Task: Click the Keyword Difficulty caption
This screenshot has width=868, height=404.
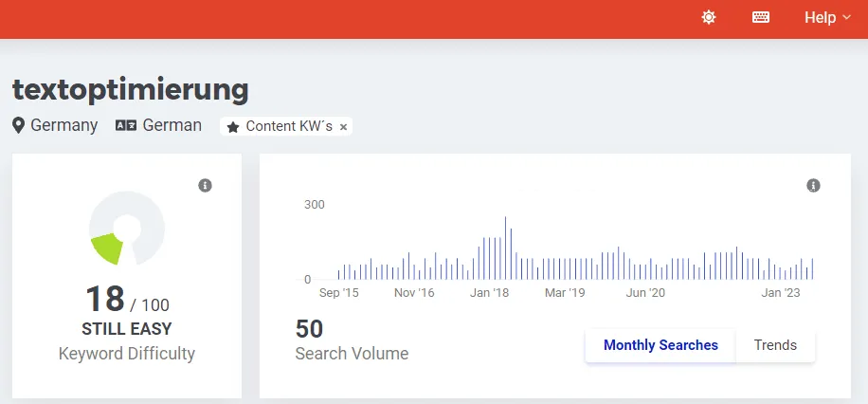Action: point(127,354)
